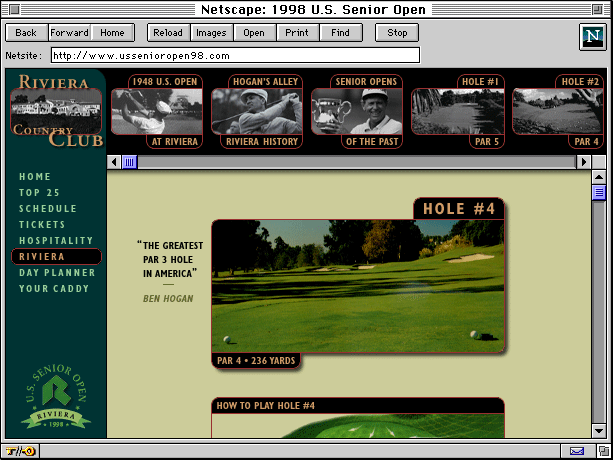Screen dimensions: 613x460
Task: Open the 1948 U.S. Open at Riviera thumbnail
Action: coord(157,111)
